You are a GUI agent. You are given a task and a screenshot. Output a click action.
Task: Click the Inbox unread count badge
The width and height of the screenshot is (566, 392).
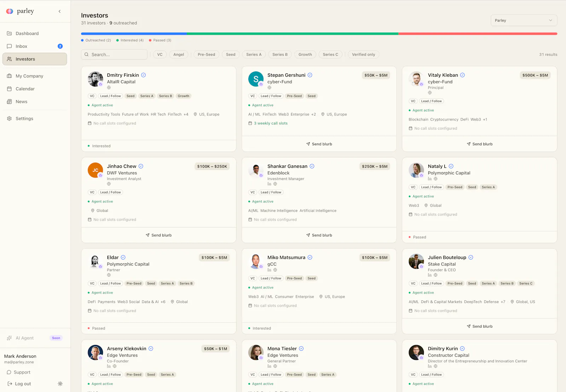click(x=60, y=46)
